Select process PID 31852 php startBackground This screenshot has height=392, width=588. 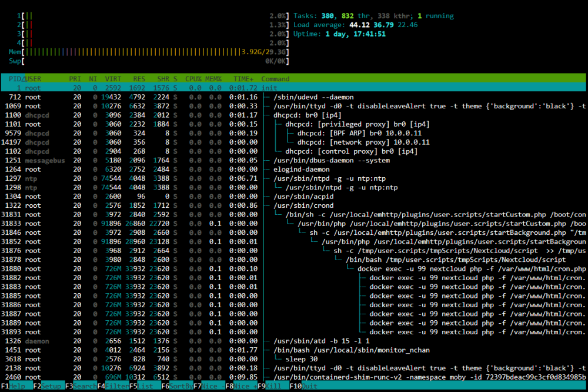point(293,241)
